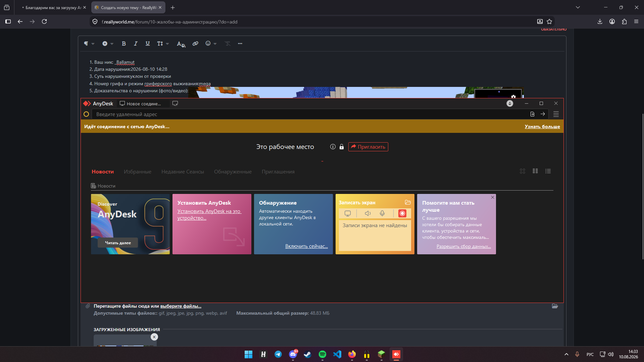The height and width of the screenshot is (362, 644).
Task: List all tabs dropdown in Firefox
Action: coord(578,7)
